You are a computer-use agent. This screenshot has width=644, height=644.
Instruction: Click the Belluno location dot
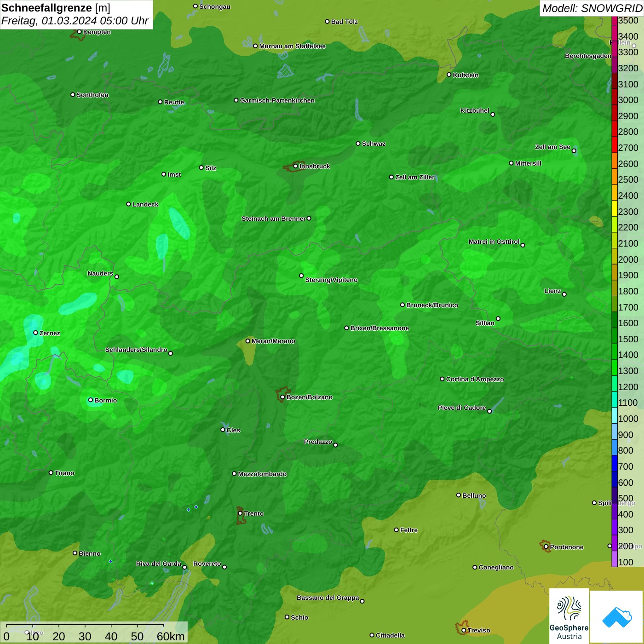coord(458,495)
